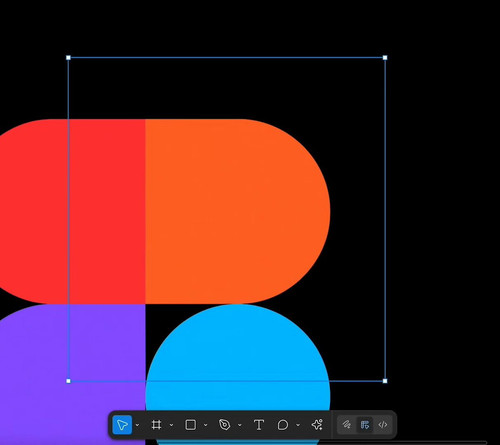Switch to Draw mode squiggle icon
Viewport: 500px width, 445px height.
coord(347,425)
